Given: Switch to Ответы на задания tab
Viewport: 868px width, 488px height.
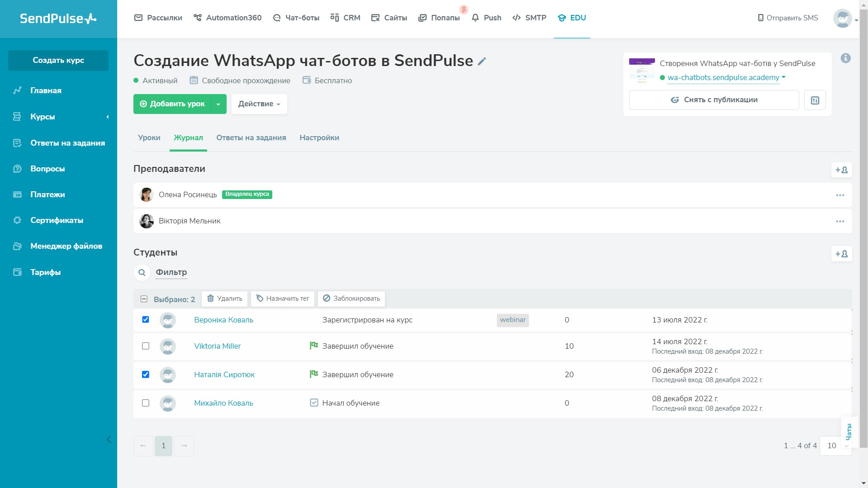Looking at the screenshot, I should (x=251, y=138).
